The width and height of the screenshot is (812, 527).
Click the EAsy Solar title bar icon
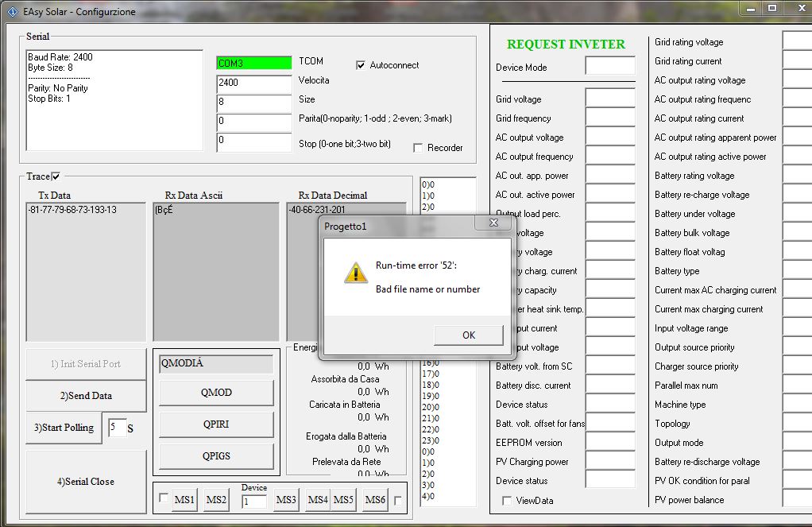pos(11,12)
